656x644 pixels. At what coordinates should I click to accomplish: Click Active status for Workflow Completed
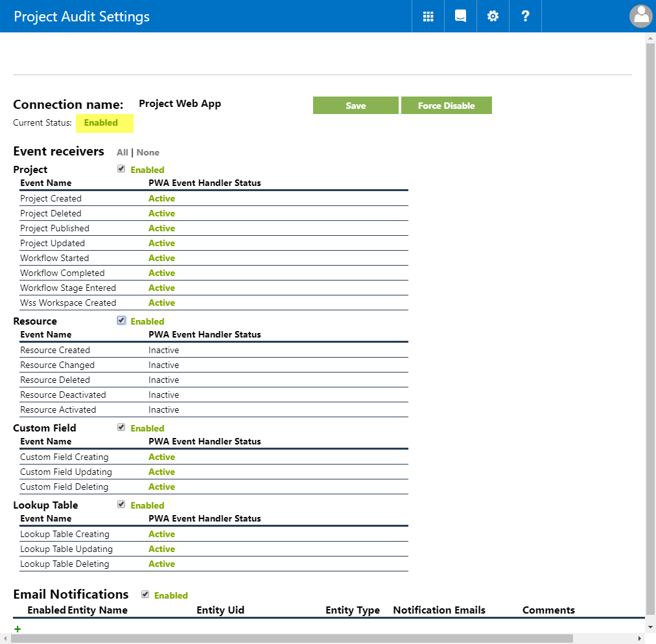coord(161,273)
